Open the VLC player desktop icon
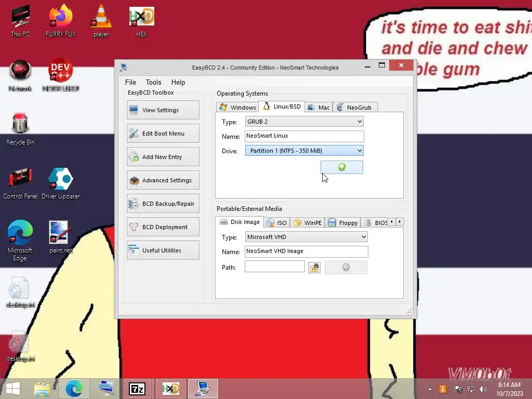Viewport: 532px width, 399px height. 101,22
